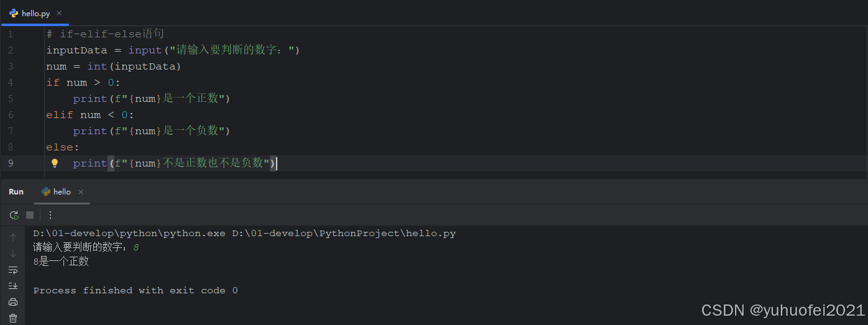Viewport: 868px width, 325px height.
Task: Click the 'if num > 0:' line
Action: tap(83, 82)
